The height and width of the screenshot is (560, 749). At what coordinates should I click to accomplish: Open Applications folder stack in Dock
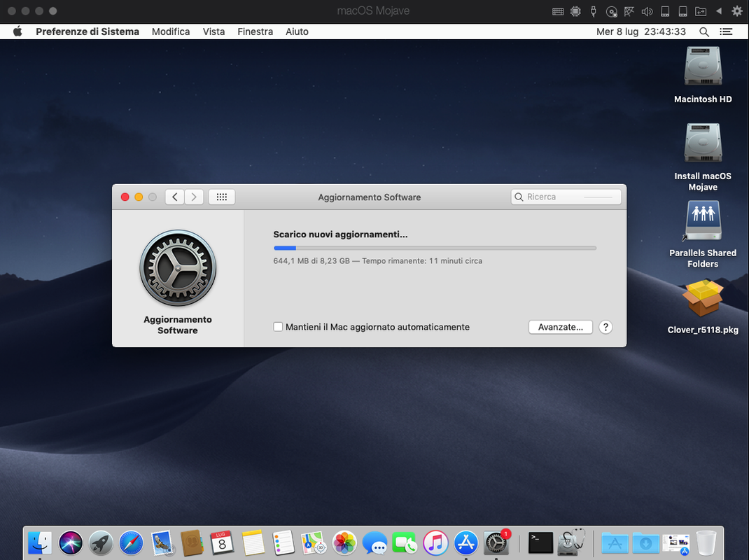615,543
